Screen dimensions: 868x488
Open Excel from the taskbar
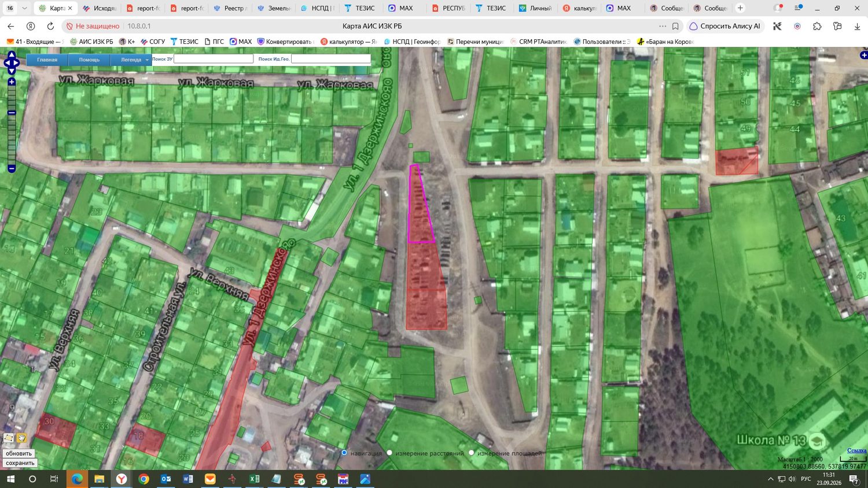[254, 479]
